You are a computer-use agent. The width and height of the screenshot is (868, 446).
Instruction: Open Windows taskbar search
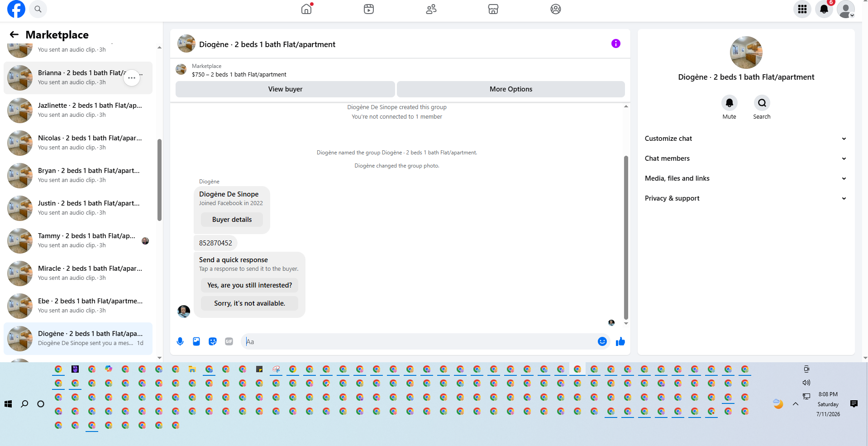24,404
